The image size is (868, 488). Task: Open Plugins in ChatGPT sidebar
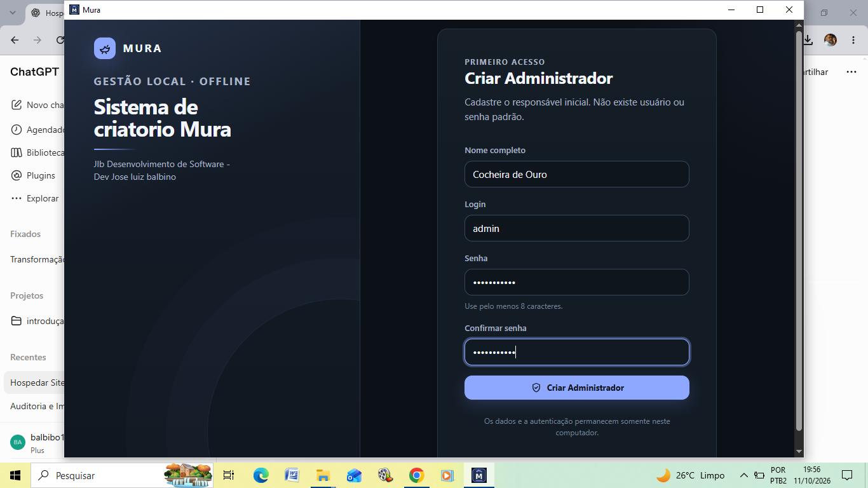click(x=33, y=175)
